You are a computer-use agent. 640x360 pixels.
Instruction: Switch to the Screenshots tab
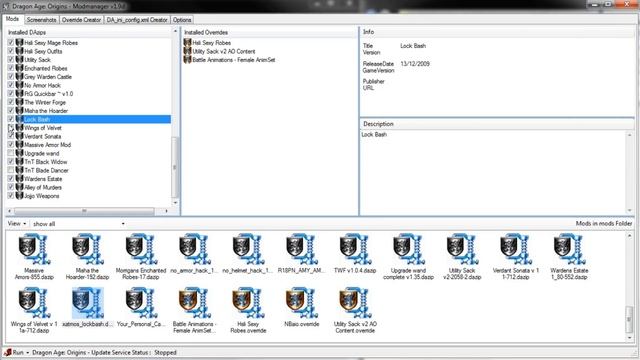point(41,20)
